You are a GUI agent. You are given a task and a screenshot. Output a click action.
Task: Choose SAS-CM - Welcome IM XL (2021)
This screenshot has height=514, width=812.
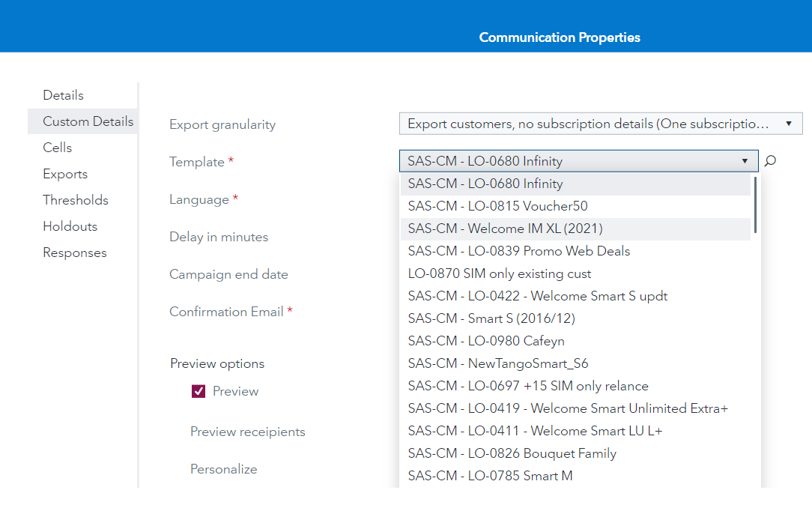point(506,229)
